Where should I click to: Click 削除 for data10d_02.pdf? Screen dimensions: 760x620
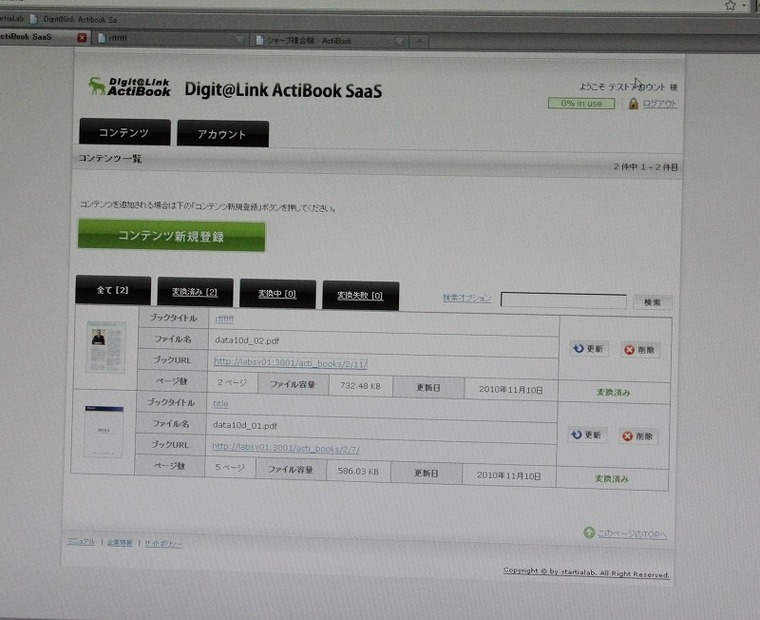pos(639,350)
